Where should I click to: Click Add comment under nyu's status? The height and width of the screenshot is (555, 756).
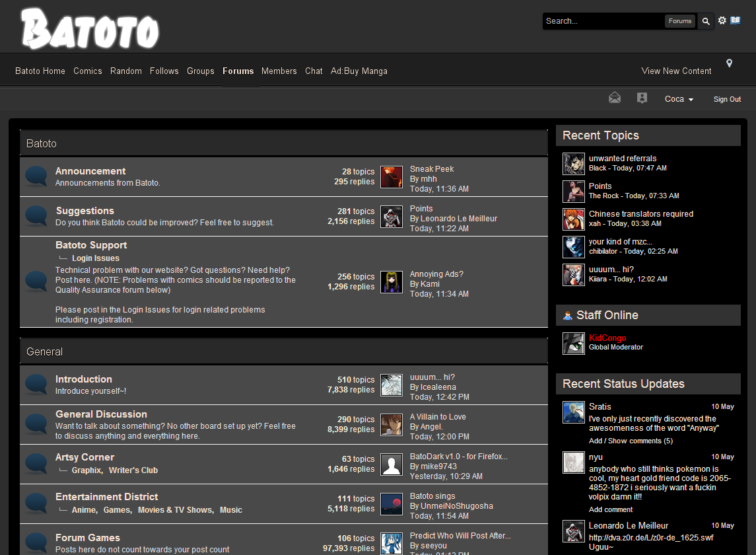pyautogui.click(x=610, y=509)
